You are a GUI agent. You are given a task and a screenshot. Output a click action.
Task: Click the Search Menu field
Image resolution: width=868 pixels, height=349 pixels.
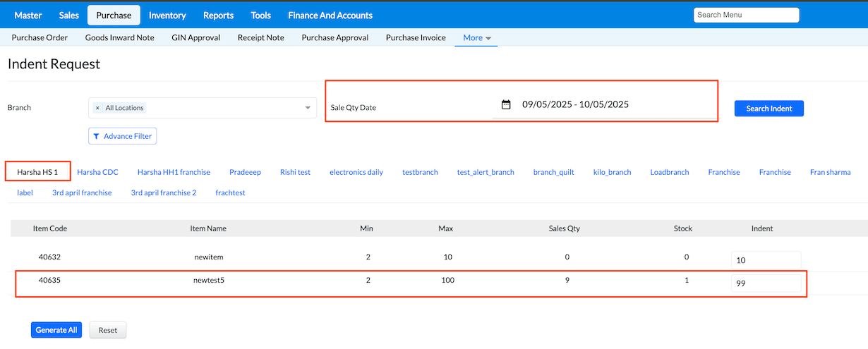746,15
